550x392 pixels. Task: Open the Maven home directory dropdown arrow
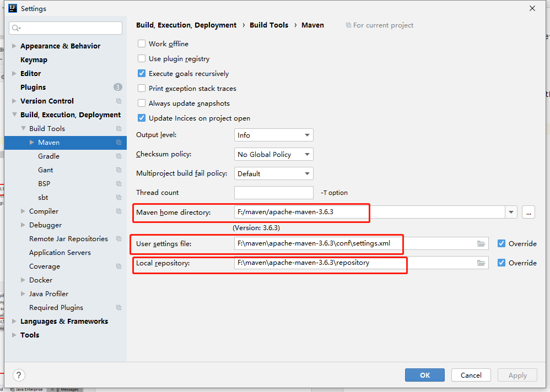[510, 212]
